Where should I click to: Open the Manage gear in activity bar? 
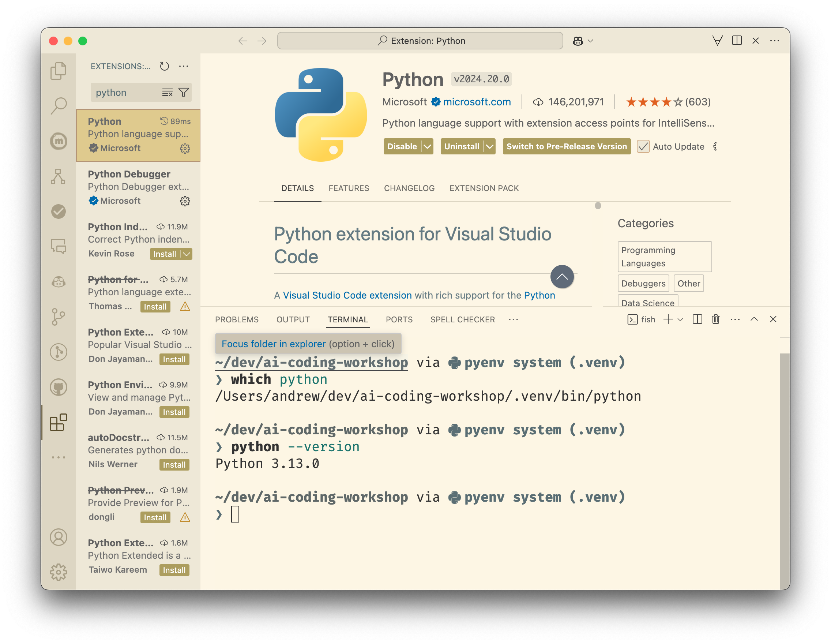[58, 572]
